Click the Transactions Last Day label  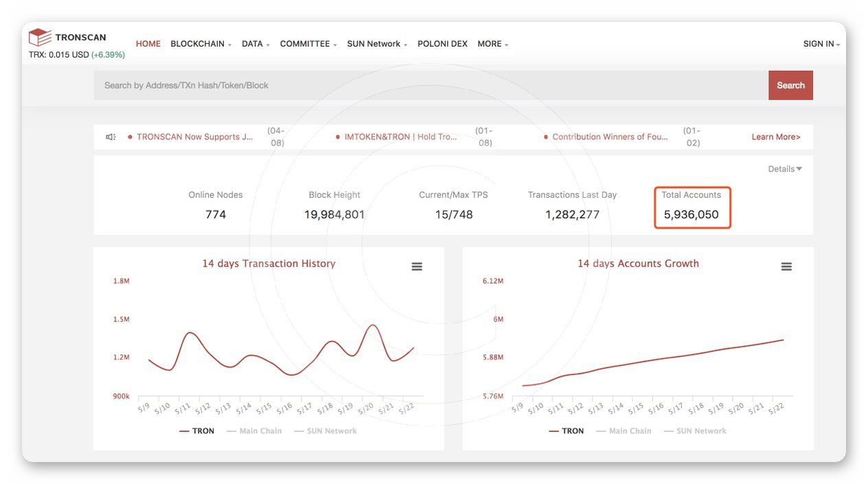tap(572, 195)
